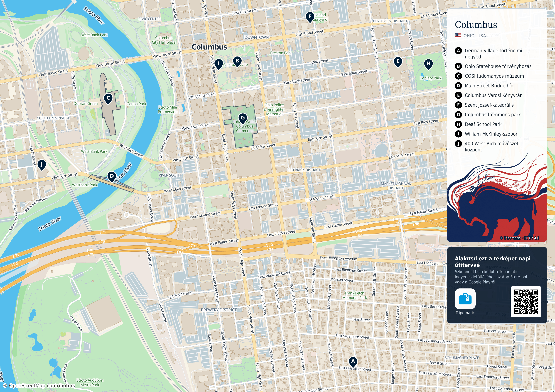This screenshot has width=555, height=392.
Task: Click the DOWNTOWN district label
Action: tap(256, 38)
